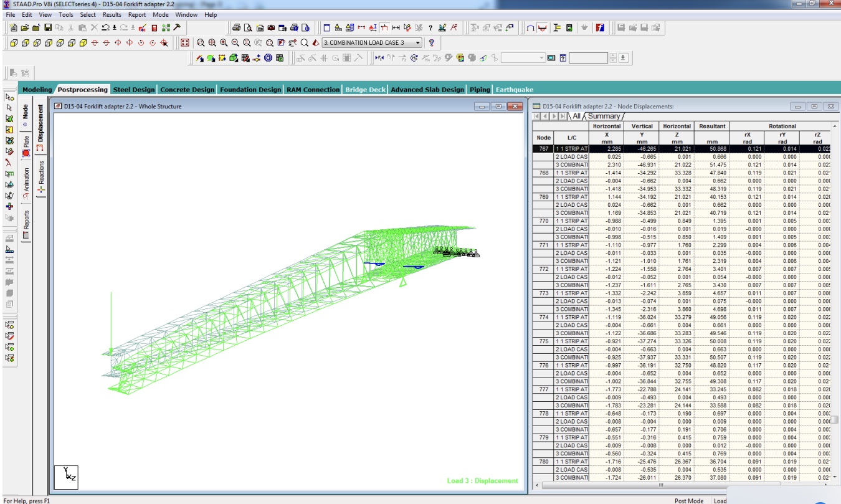Select the Displacement vertical sub-tab

pos(42,128)
